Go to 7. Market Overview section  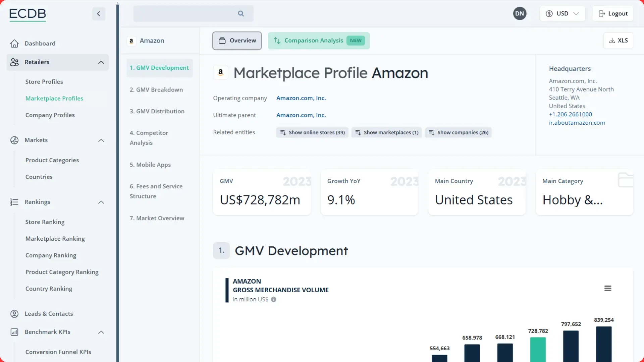point(157,218)
